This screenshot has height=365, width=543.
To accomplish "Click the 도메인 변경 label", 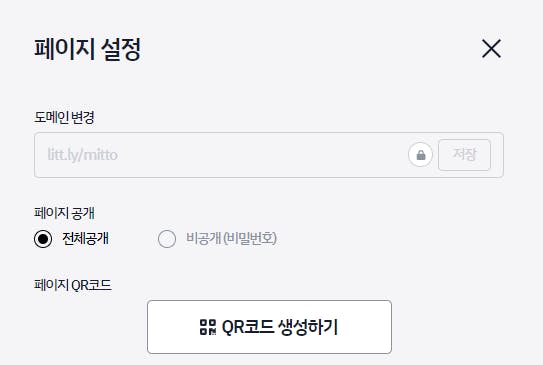I will [x=64, y=117].
